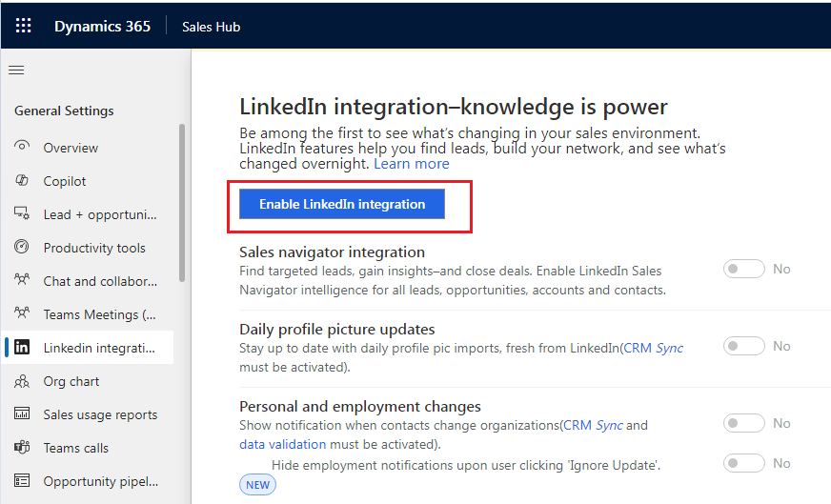This screenshot has width=831, height=504.
Task: Open the data validation link
Action: pos(282,444)
